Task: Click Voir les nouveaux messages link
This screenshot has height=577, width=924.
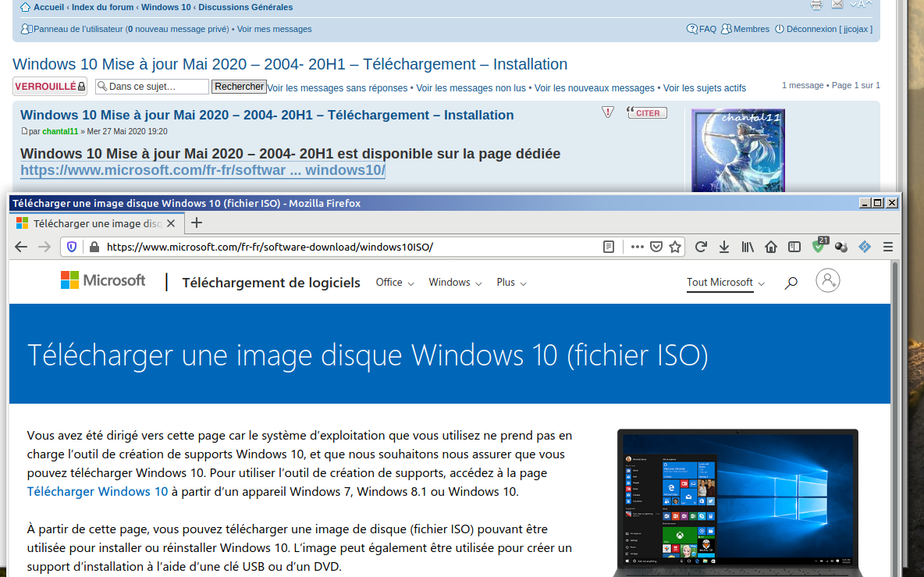Action: [594, 87]
